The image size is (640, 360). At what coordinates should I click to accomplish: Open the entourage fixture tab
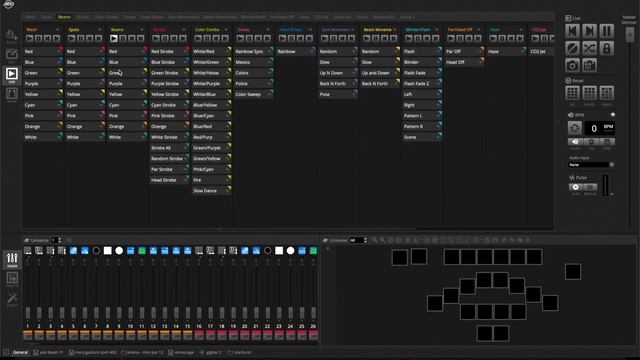[x=181, y=352]
